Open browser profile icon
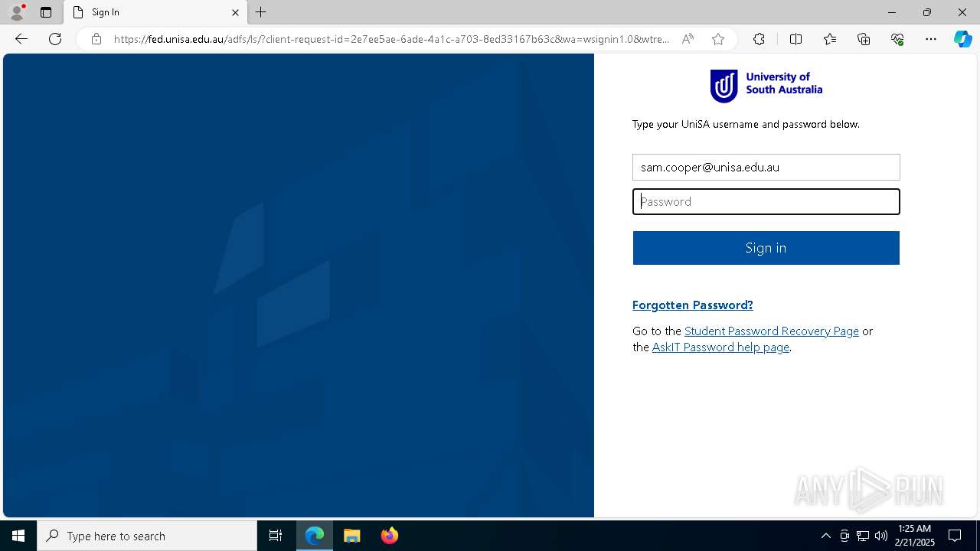Screen dimensions: 980x551 (x=17, y=12)
